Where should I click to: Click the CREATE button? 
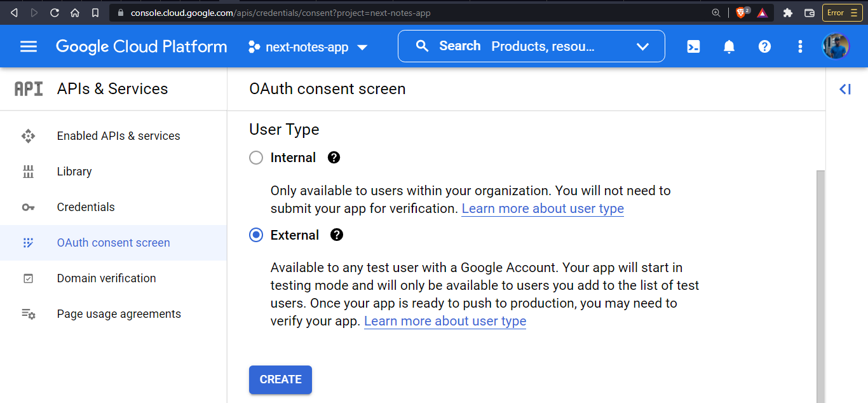click(x=280, y=379)
